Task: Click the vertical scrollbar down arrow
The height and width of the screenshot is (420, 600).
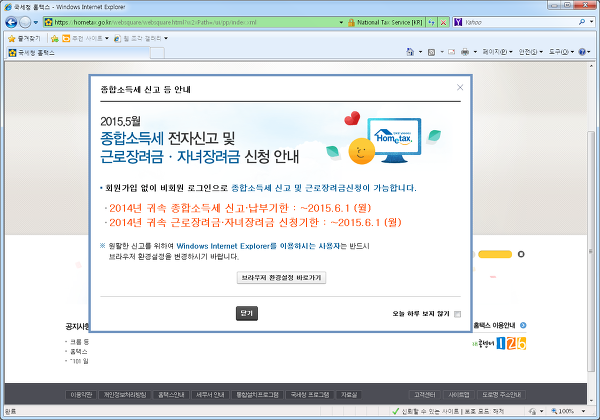Action: (x=591, y=400)
